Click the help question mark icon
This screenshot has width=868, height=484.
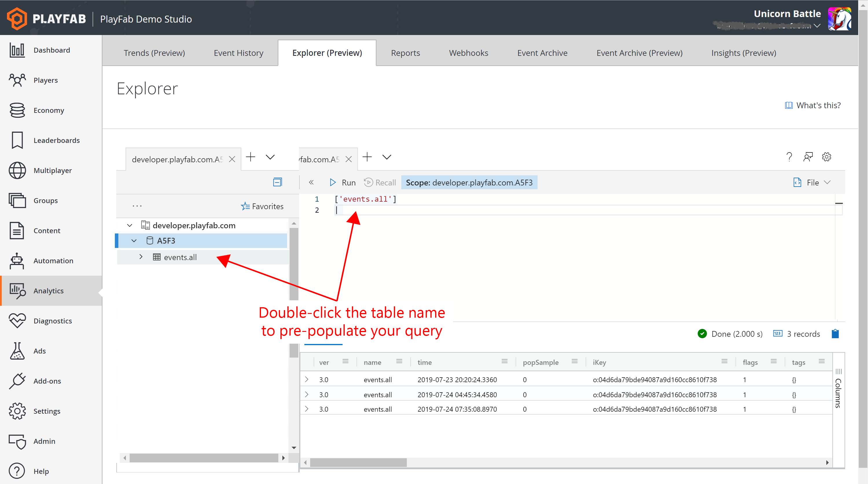coord(788,157)
